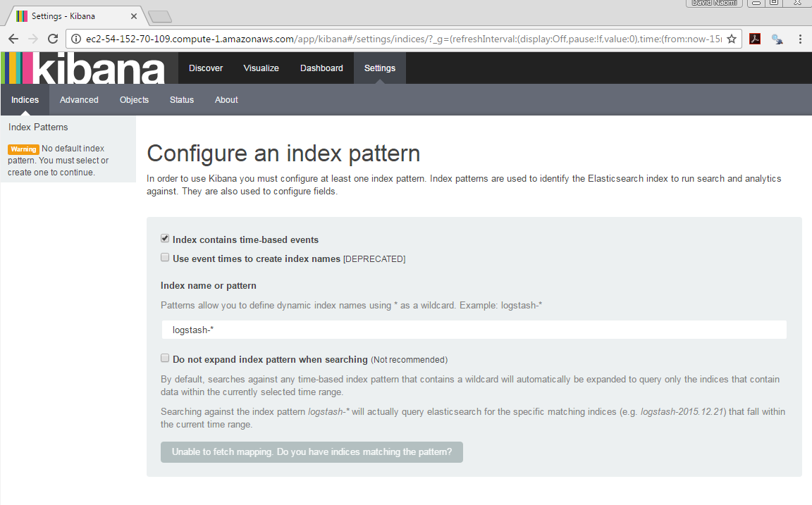The height and width of the screenshot is (505, 812).
Task: Click the Kibana logo
Action: point(83,68)
